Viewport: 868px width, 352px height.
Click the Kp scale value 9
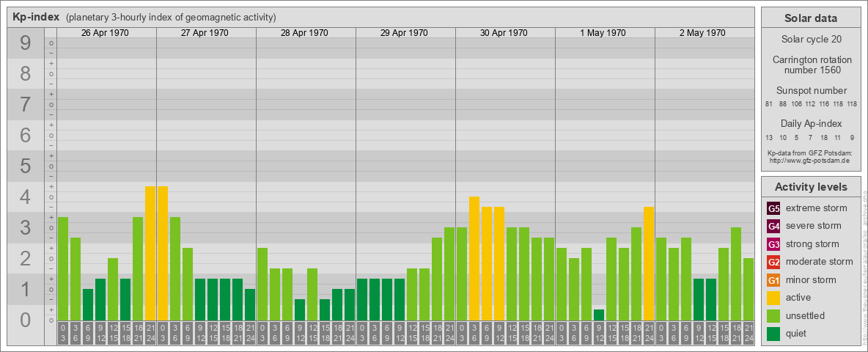tap(26, 43)
